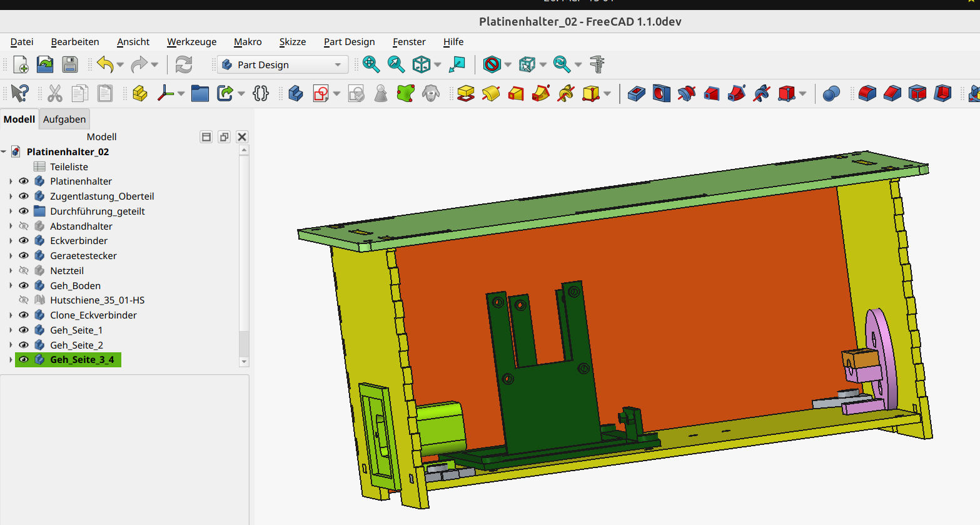Start a new sketch
Image resolution: width=980 pixels, height=525 pixels.
(320, 93)
